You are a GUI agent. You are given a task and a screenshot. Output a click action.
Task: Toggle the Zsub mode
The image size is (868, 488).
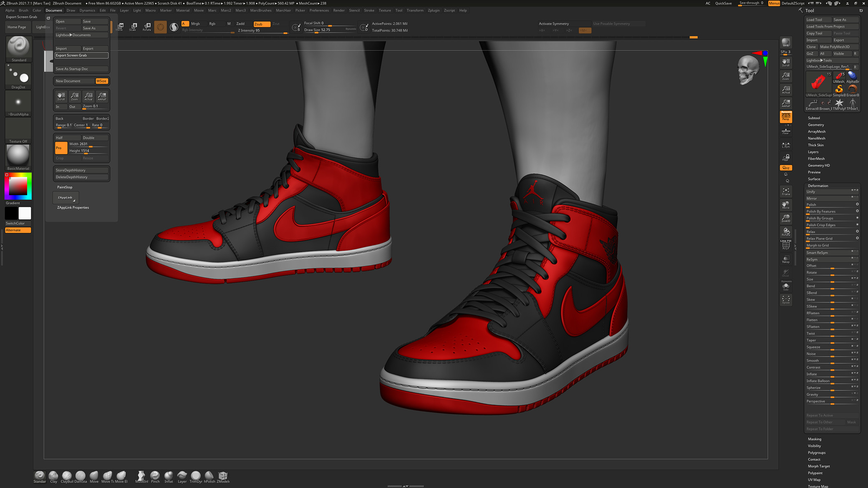pos(262,24)
